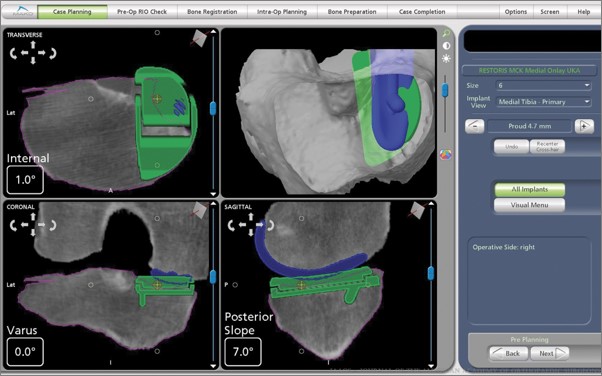Click the 3D view zoom slider handle
Image resolution: width=602 pixels, height=376 pixels.
tap(445, 90)
